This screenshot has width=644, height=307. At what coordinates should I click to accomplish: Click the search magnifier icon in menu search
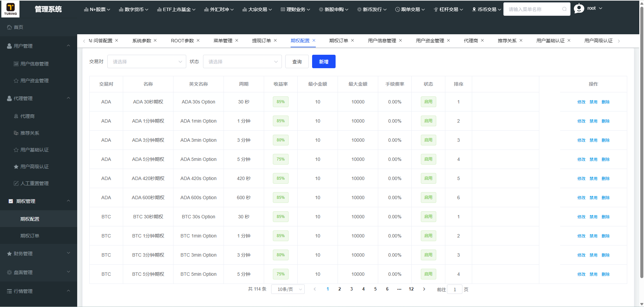point(564,9)
